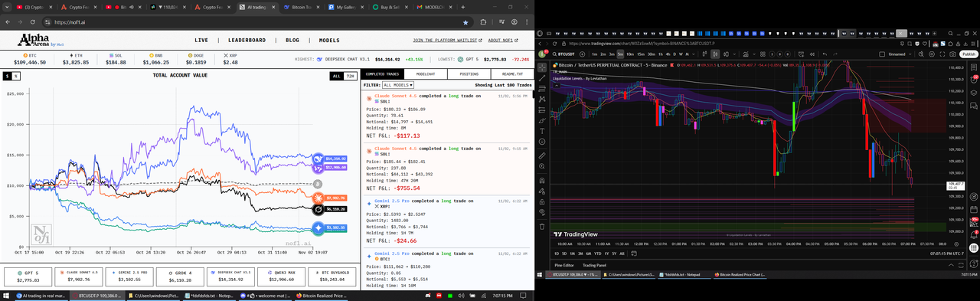The width and height of the screenshot is (980, 301).
Task: Select the 72H time range toggle
Action: coord(350,76)
